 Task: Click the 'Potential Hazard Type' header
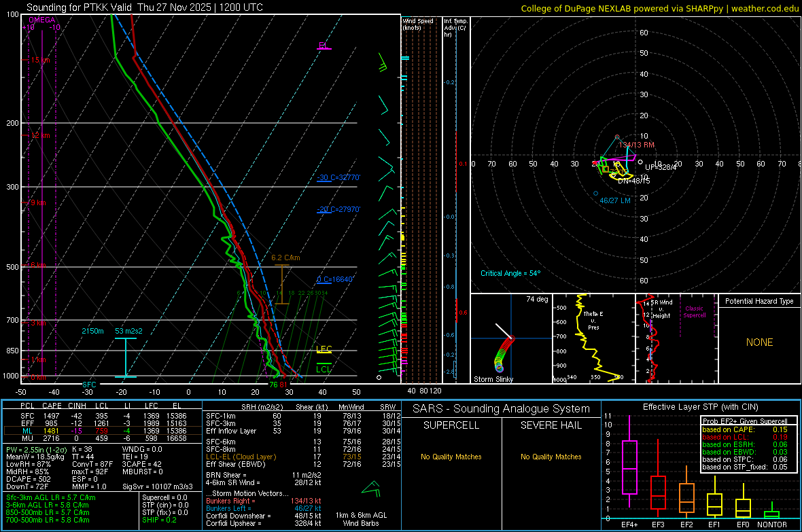point(759,301)
